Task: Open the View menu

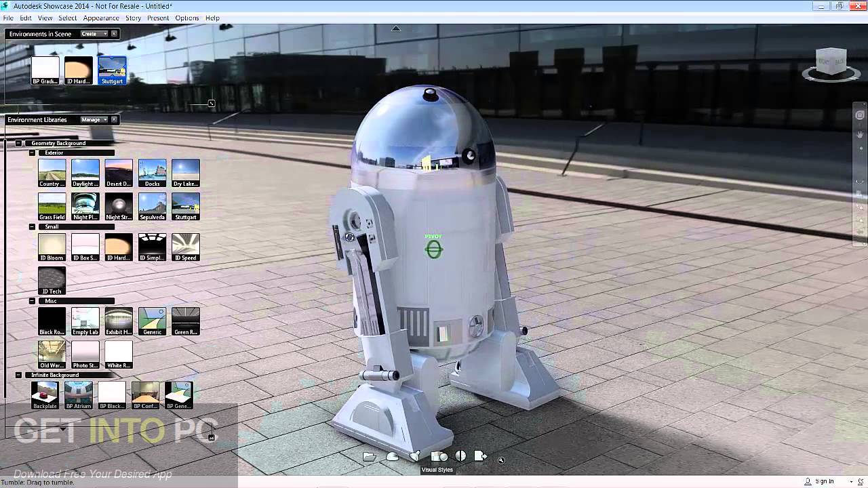Action: [x=45, y=18]
